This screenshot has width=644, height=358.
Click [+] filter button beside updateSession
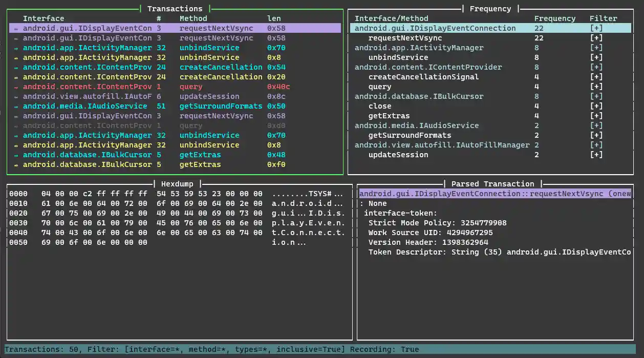coord(596,155)
